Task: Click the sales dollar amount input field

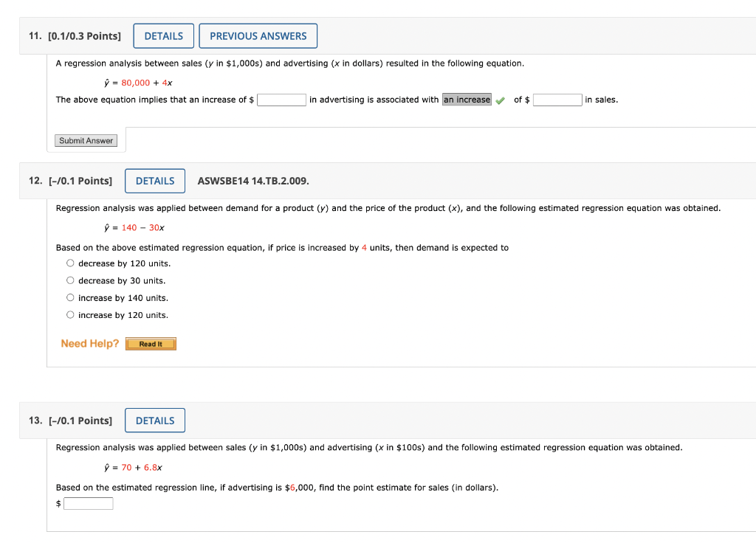Action: click(557, 100)
